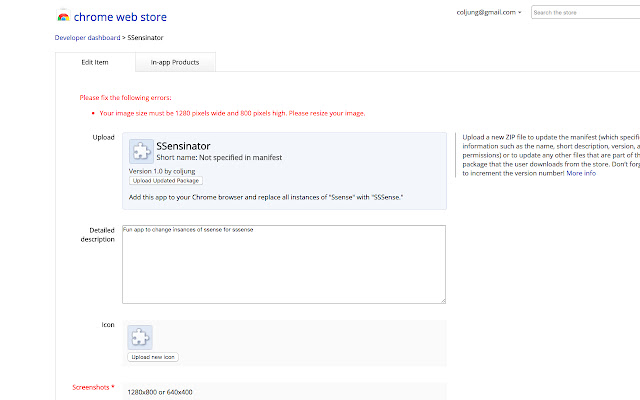Click the '1280x800 or 640x400' screenshots text
Image resolution: width=640 pixels, height=400 pixels.
click(x=160, y=392)
